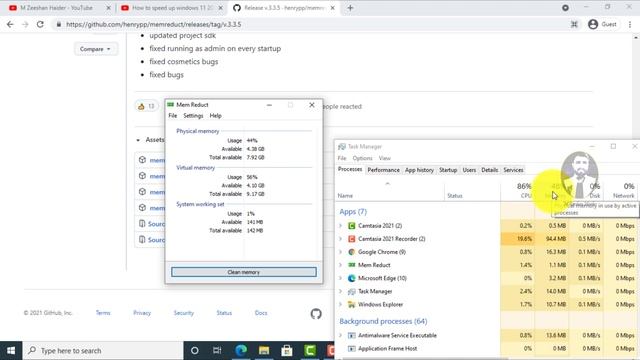640x360 pixels.
Task: Click the thumbs-up reaction on GitHub release
Action: 146,107
